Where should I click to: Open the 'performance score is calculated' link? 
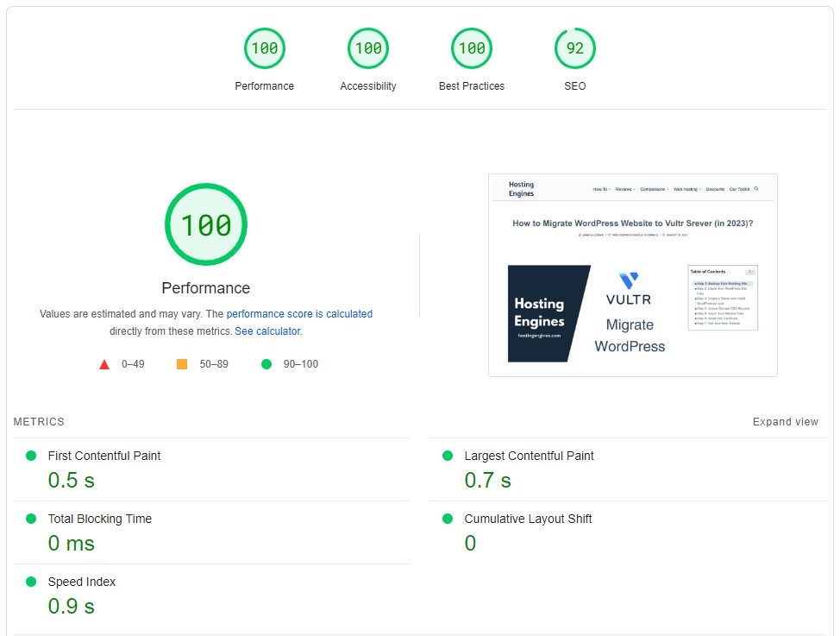[x=299, y=314]
